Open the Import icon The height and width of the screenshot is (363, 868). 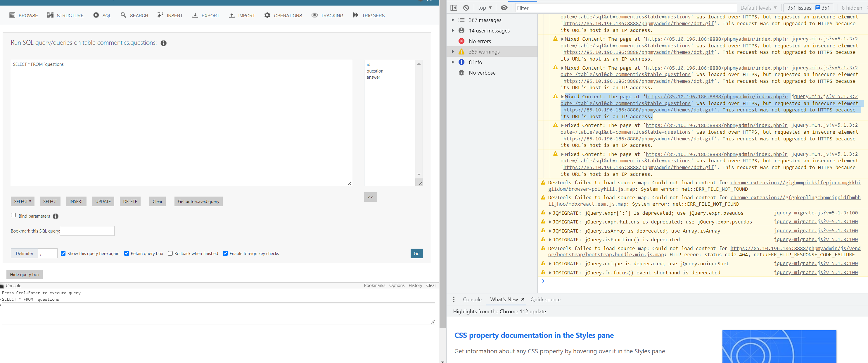coord(231,15)
